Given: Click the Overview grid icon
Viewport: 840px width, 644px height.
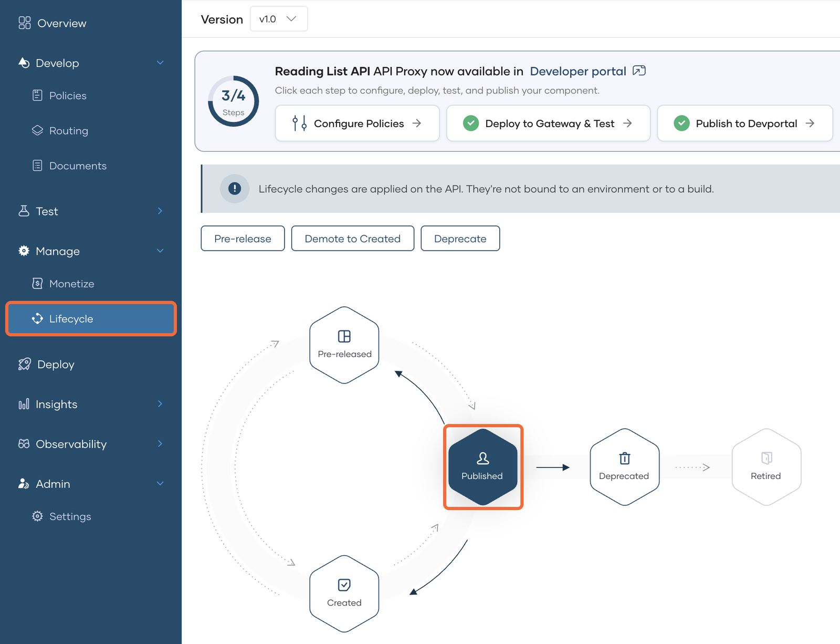Looking at the screenshot, I should coord(25,23).
